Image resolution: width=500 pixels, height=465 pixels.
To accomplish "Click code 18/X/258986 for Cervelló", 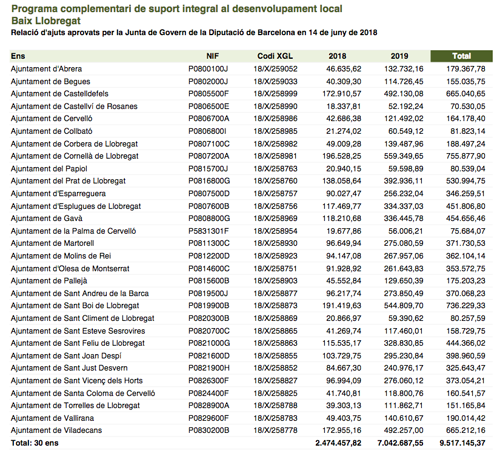I will coord(275,119).
